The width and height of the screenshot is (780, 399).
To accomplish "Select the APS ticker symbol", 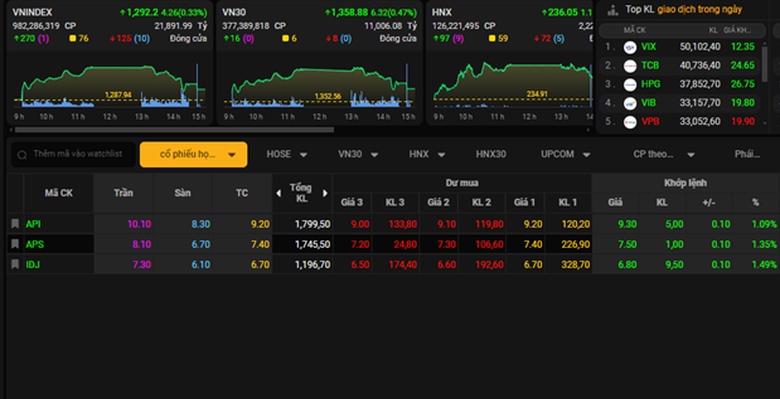I will click(x=34, y=244).
